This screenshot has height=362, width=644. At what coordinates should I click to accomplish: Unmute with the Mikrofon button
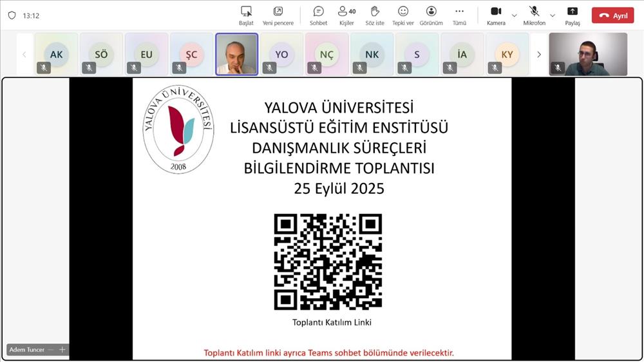click(534, 15)
